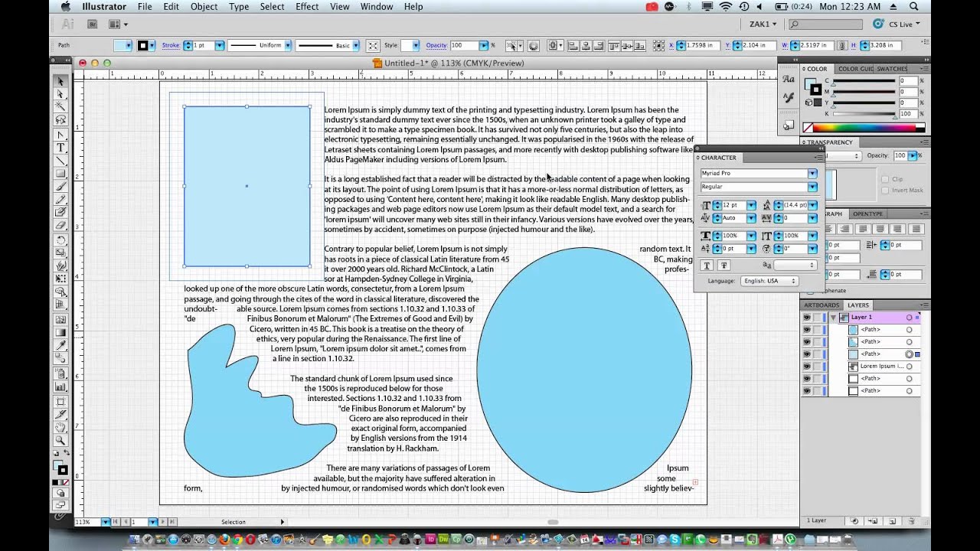Open the Character Styles 'Aa' panel icon
The width and height of the screenshot is (980, 551).
(789, 79)
